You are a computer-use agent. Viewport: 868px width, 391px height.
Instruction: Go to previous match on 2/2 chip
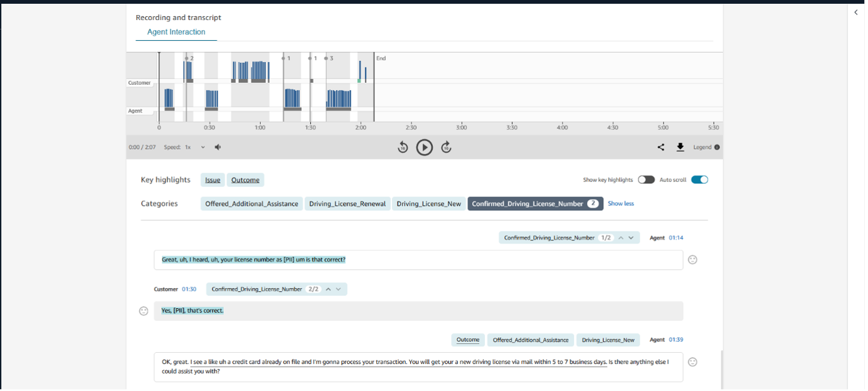pyautogui.click(x=328, y=289)
